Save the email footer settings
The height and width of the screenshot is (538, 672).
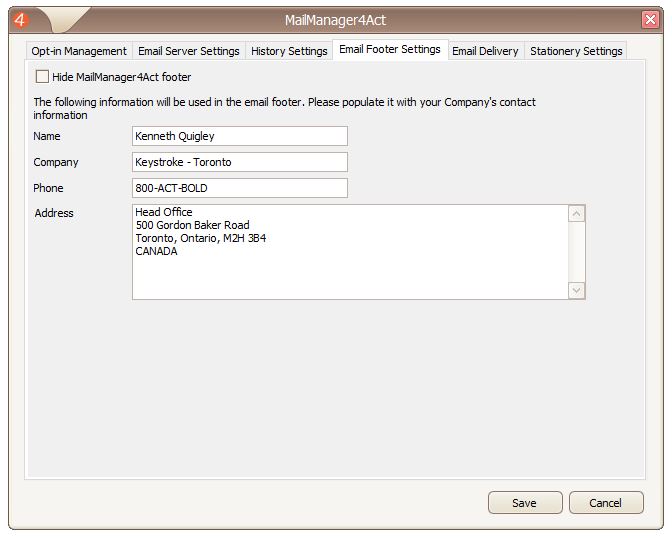click(525, 502)
